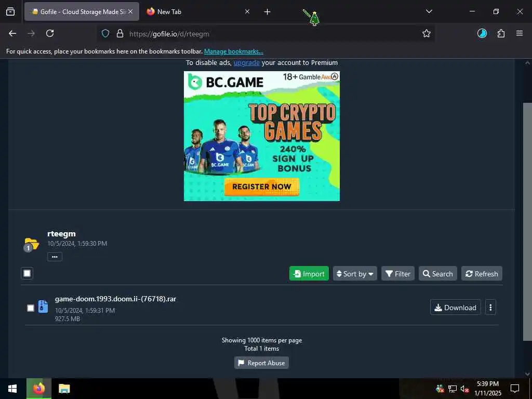Open the notifications action center
The image size is (532, 399).
[x=515, y=389]
